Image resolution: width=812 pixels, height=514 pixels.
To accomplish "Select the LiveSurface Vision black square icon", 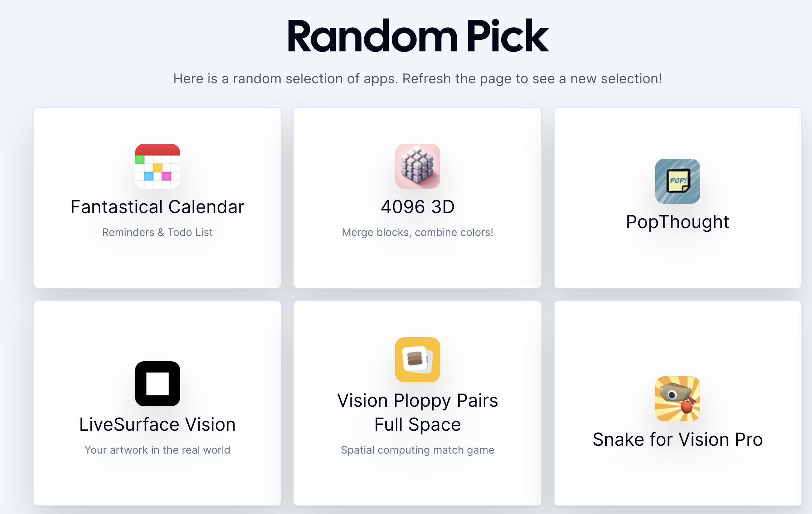I will tap(157, 383).
